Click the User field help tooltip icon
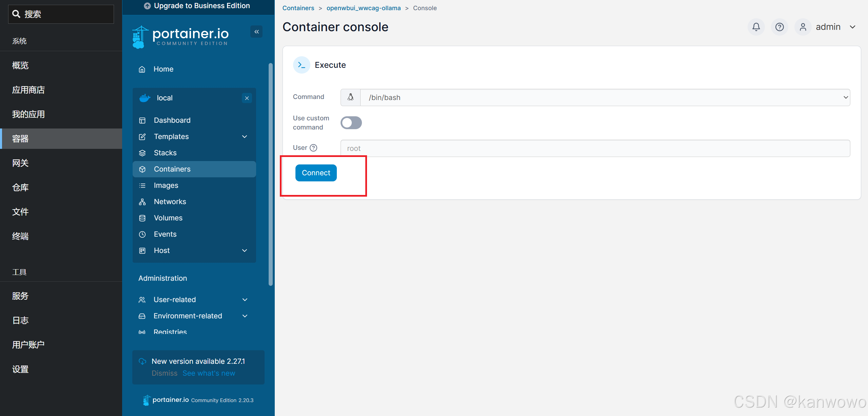The image size is (868, 416). (313, 148)
